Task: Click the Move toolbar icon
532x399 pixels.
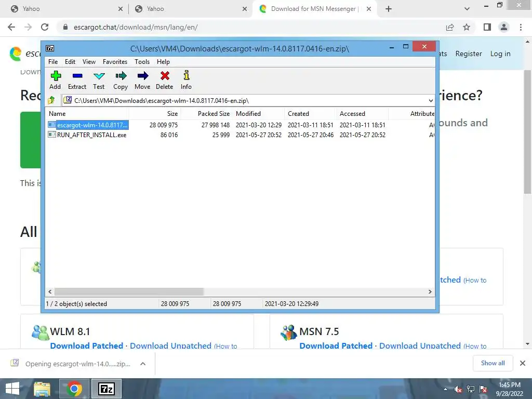Action: [x=142, y=80]
